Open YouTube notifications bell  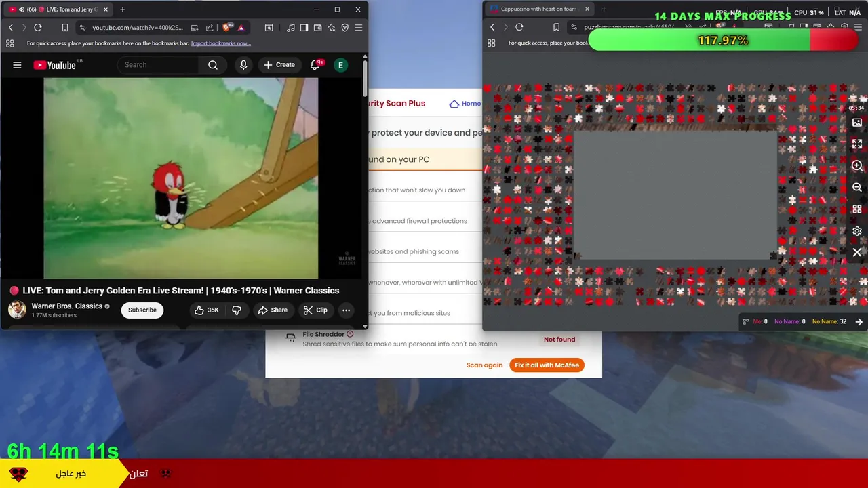315,65
